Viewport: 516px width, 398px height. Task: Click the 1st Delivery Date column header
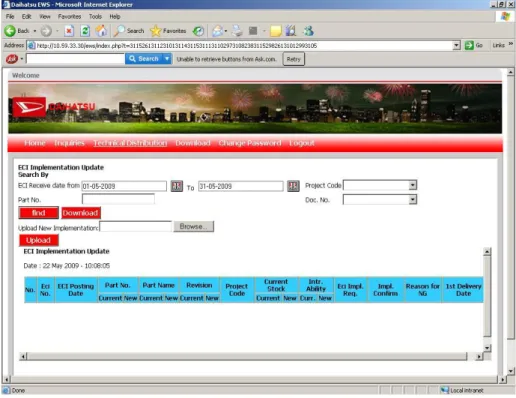(463, 290)
